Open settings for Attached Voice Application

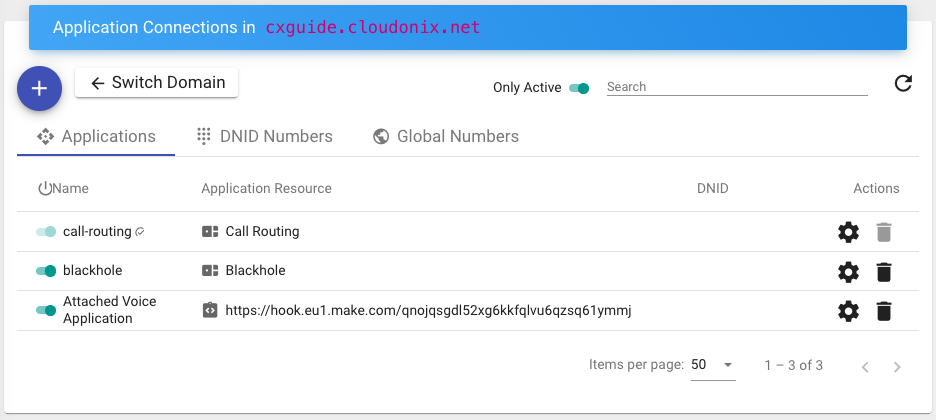[848, 311]
